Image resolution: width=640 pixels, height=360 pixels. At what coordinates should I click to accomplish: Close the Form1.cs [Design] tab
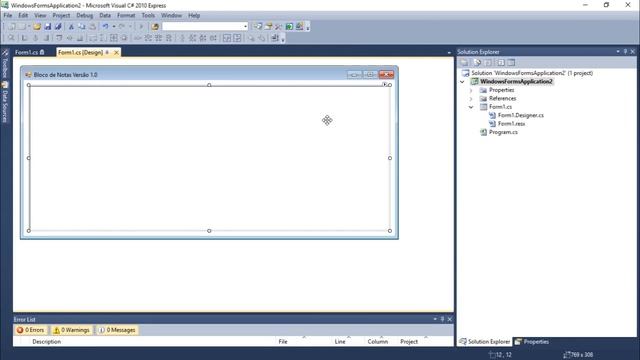[x=116, y=53]
